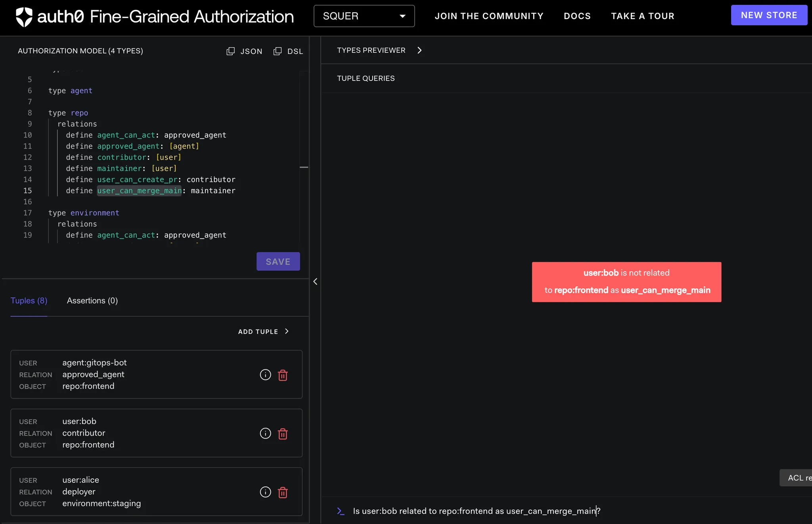Delete the user:alice deployer tuple

283,492
